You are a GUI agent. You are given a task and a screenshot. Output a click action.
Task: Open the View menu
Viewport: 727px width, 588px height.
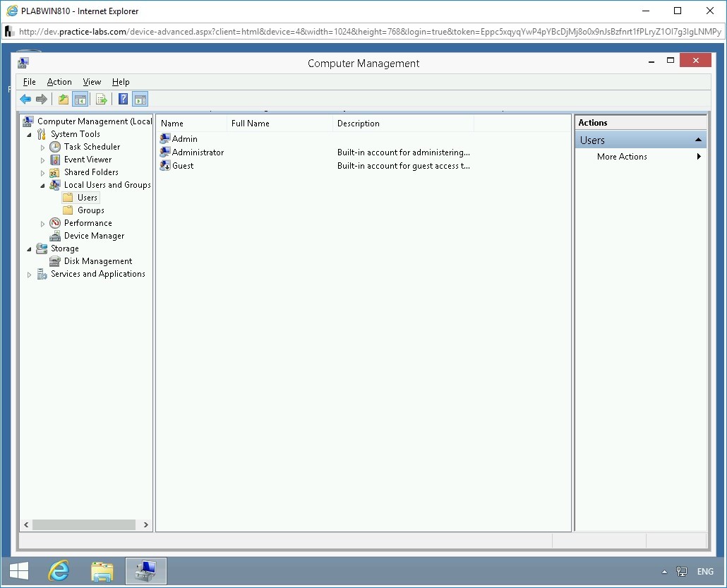[92, 82]
